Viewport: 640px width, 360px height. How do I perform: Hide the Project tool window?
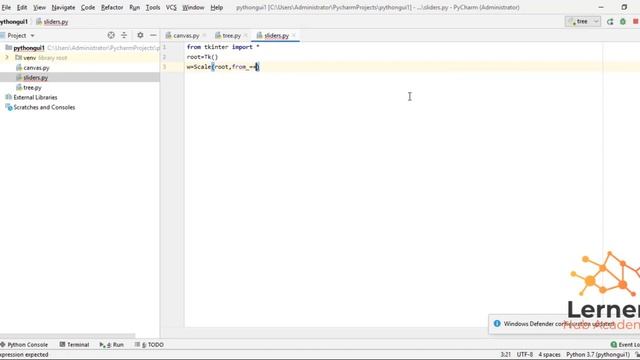(153, 36)
